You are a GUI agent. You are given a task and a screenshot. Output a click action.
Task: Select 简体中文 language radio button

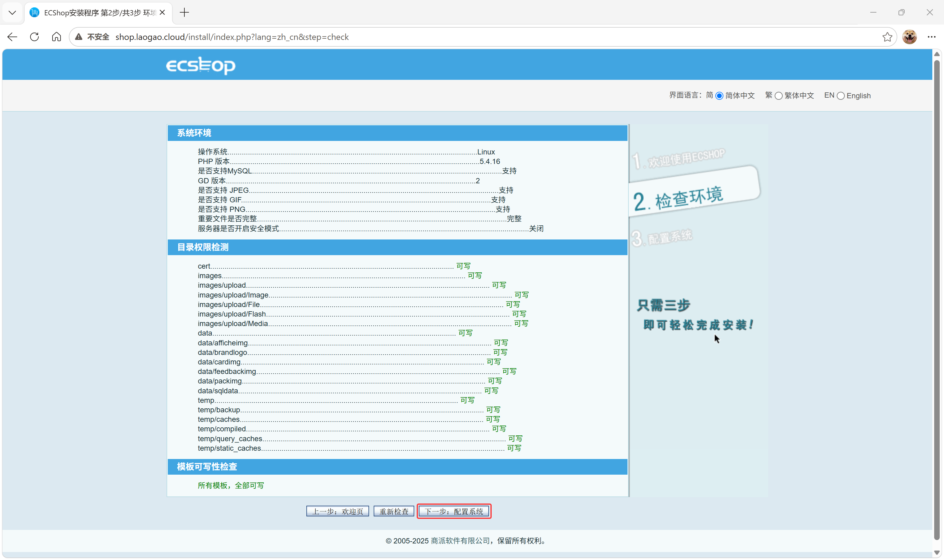[x=719, y=96]
